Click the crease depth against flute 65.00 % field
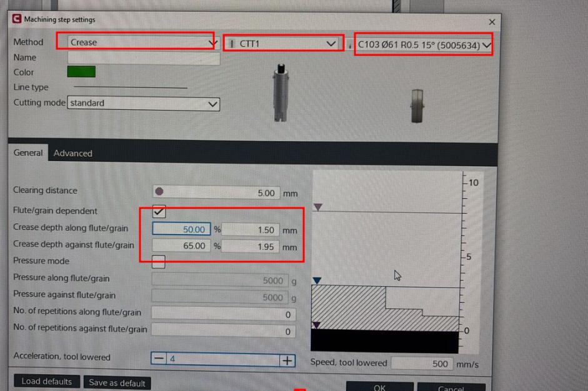Screen dimensions: 588x391 181,246
